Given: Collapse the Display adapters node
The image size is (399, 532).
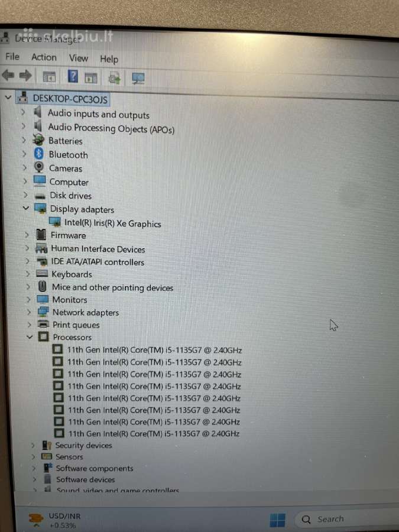Looking at the screenshot, I should click(26, 208).
